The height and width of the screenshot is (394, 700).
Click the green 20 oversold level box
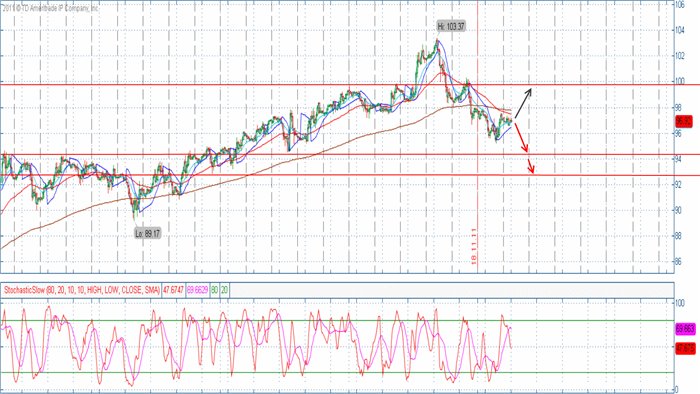point(224,290)
